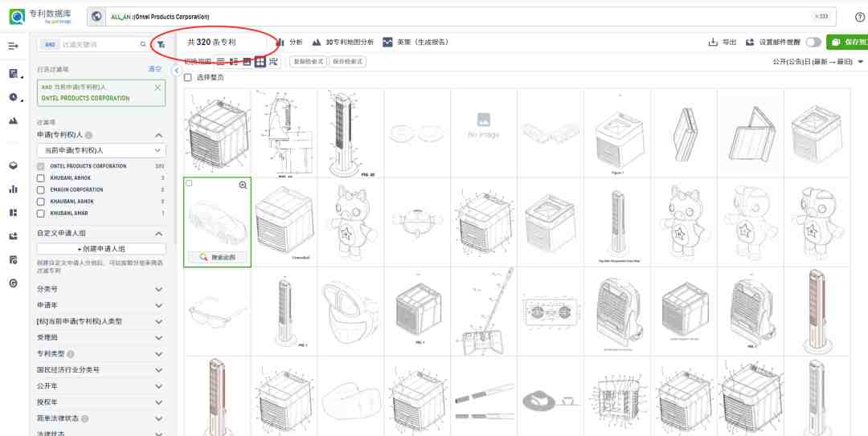Expand the 专利类型 filter
The image size is (868, 436).
158,353
